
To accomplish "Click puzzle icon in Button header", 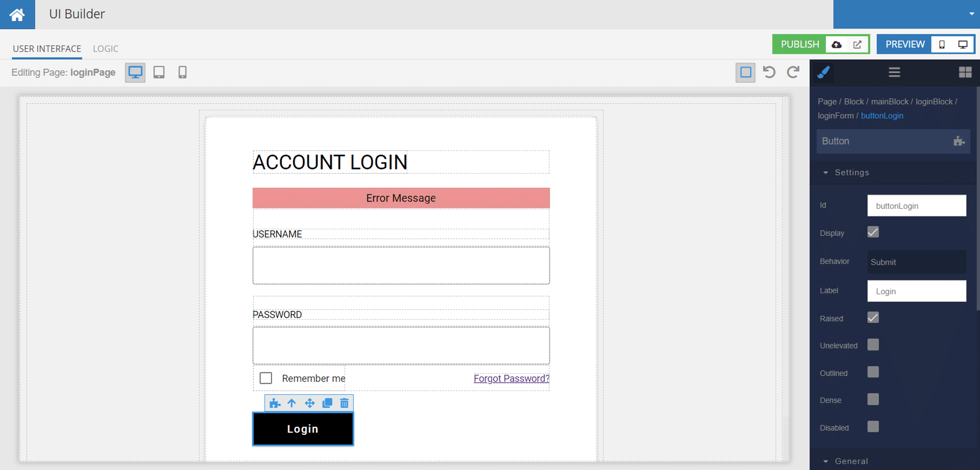I will [x=959, y=141].
